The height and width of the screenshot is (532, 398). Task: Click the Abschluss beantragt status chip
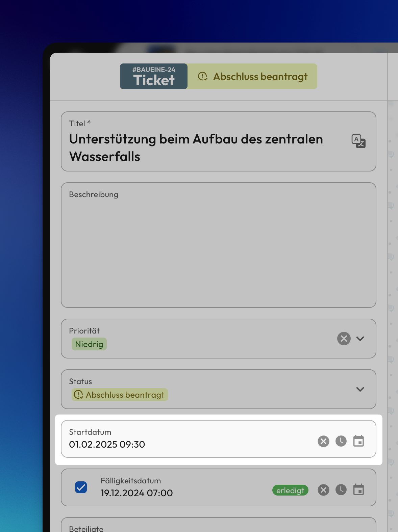click(120, 395)
